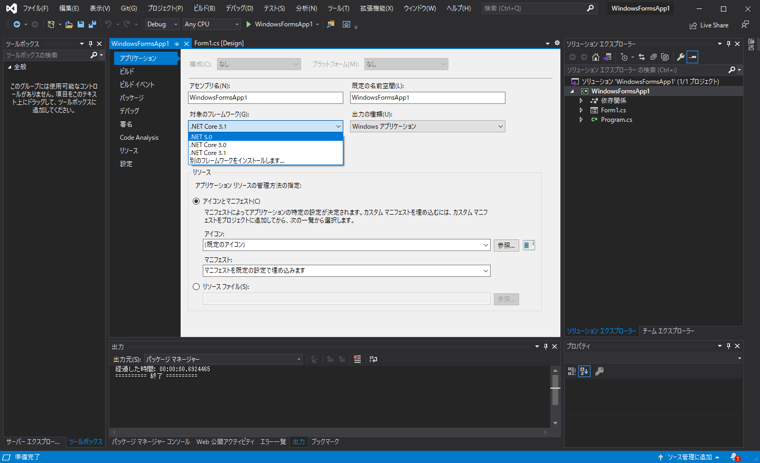
Task: Open the icon selection dropdown
Action: [x=347, y=245]
